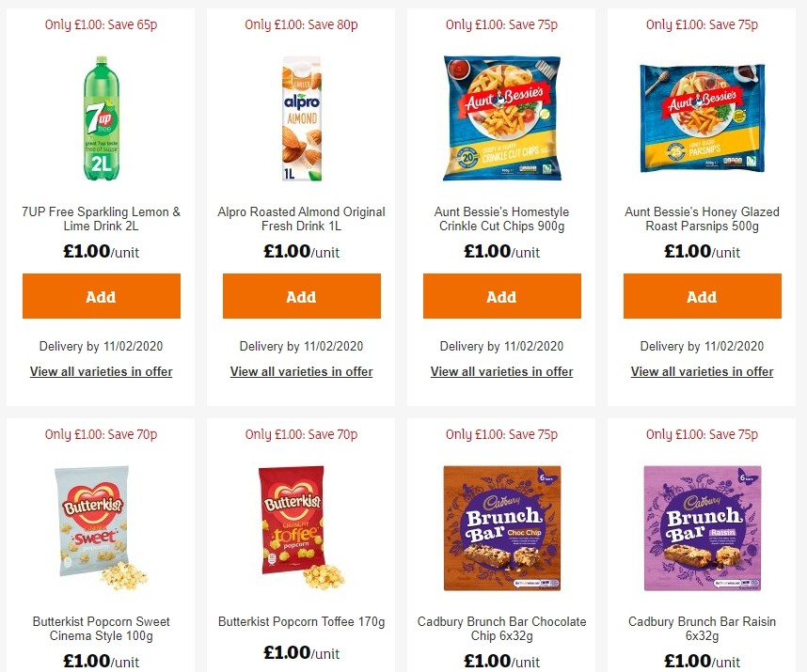This screenshot has height=672, width=807.
Task: Open the Butterkist Sweet Cinema popcorn image
Action: (x=101, y=528)
